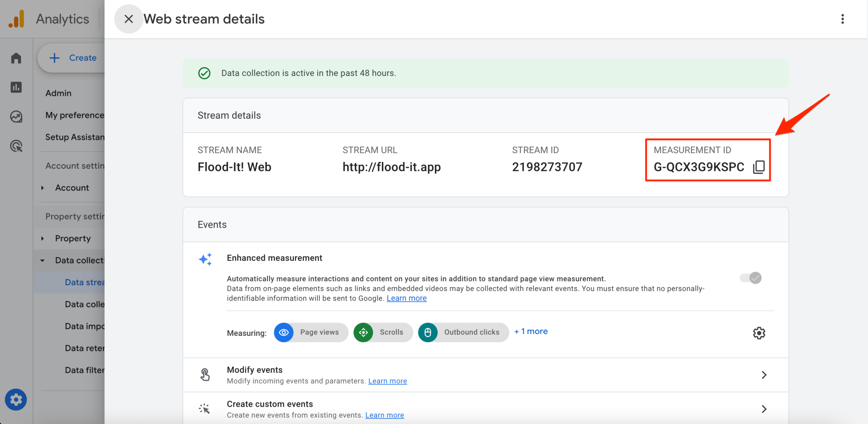Open the Explore icon in the sidebar
868x424 pixels.
point(16,117)
